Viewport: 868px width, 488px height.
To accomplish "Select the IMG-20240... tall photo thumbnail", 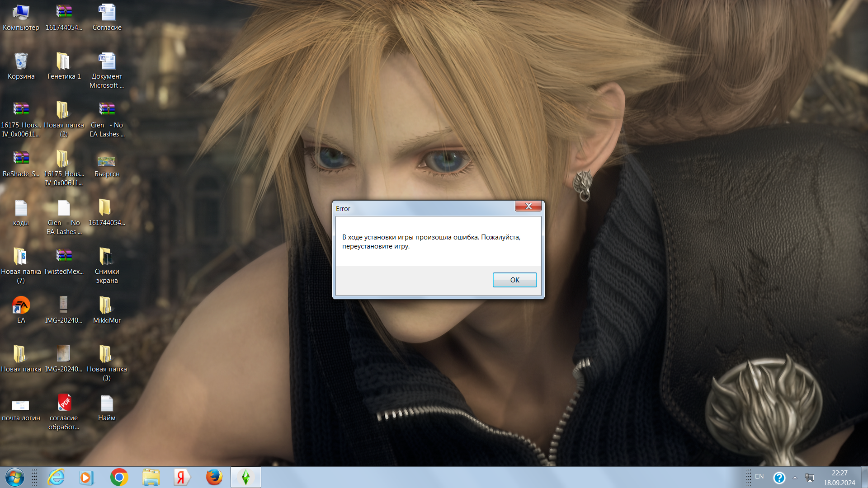I will [64, 310].
